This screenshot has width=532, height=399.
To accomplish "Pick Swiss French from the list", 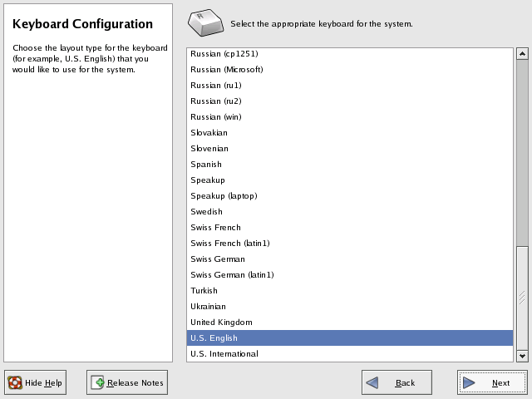I will (215, 228).
